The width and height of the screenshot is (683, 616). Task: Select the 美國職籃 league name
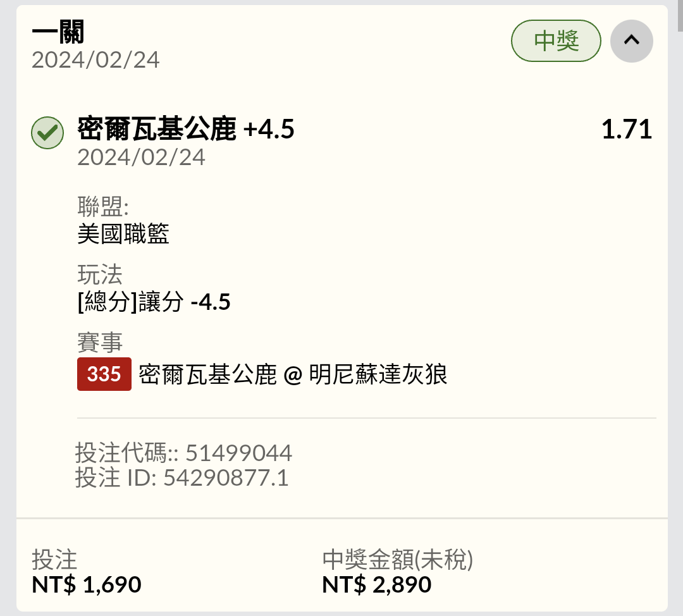point(123,234)
